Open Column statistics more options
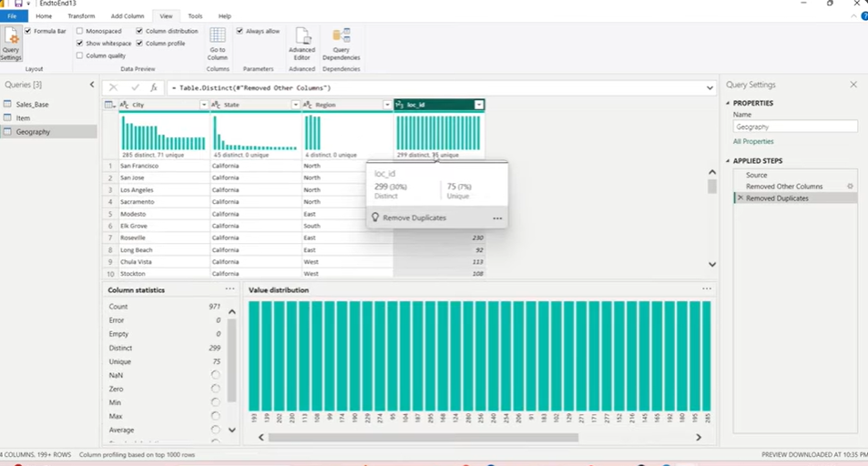The height and width of the screenshot is (466, 868). coord(230,289)
